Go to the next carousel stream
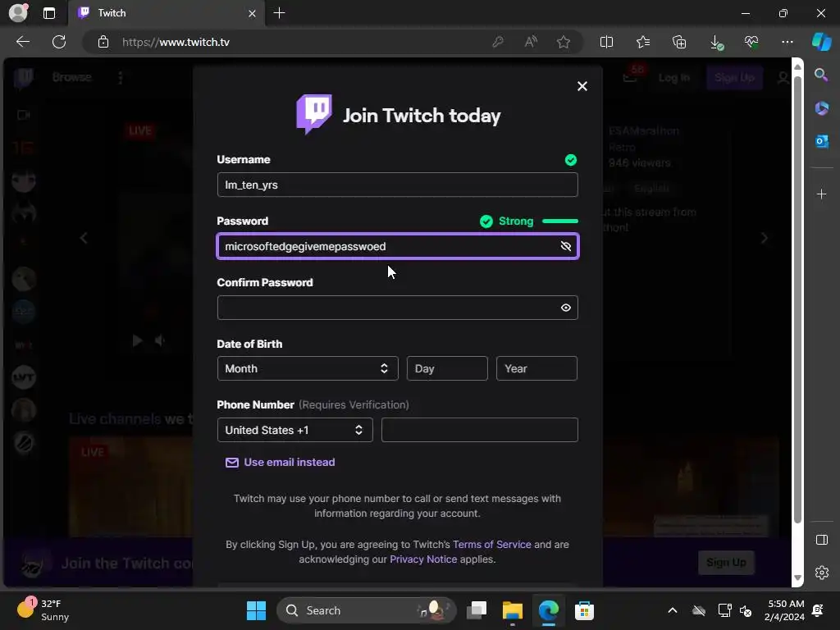 tap(765, 238)
